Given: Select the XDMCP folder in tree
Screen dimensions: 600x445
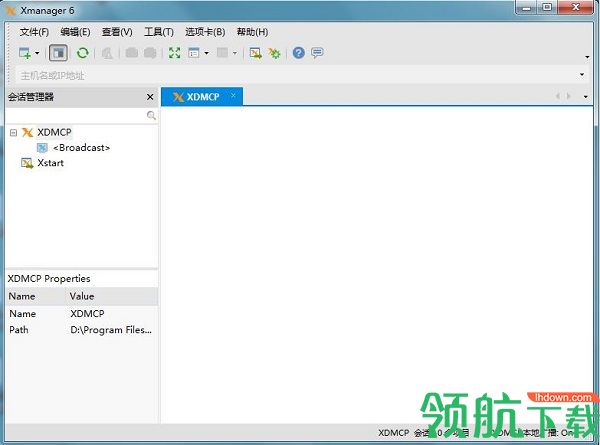Looking at the screenshot, I should 54,132.
